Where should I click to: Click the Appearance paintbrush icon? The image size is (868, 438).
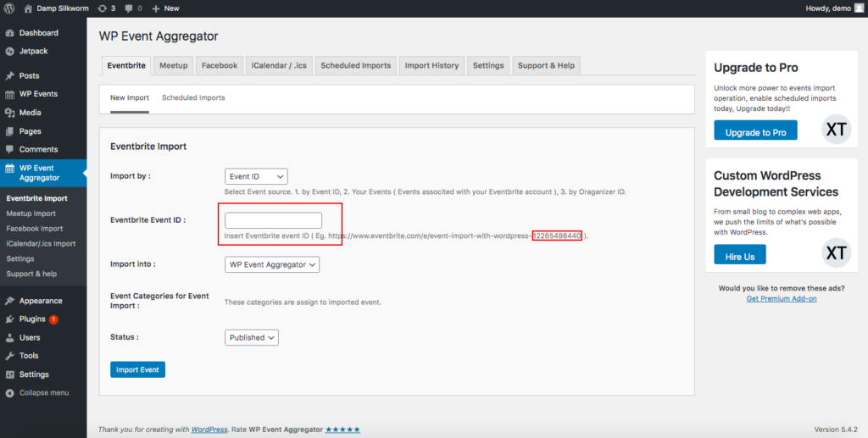[x=9, y=301]
